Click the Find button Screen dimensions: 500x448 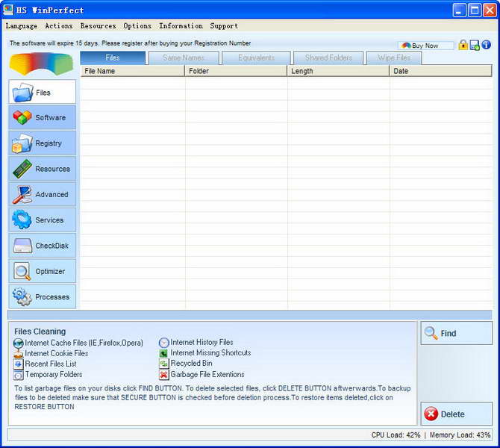coord(456,333)
